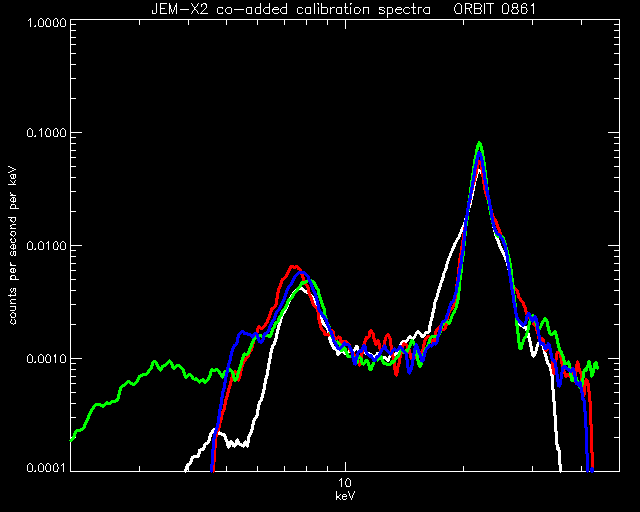
Task: Click the 0.0001 y-axis tick label
Action: [46, 467]
